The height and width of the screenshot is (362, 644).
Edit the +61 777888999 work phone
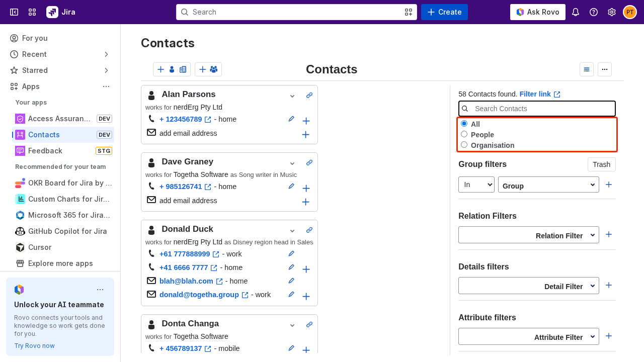tap(291, 254)
